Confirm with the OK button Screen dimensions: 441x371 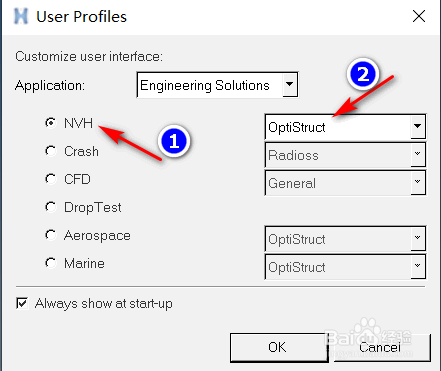pos(278,347)
